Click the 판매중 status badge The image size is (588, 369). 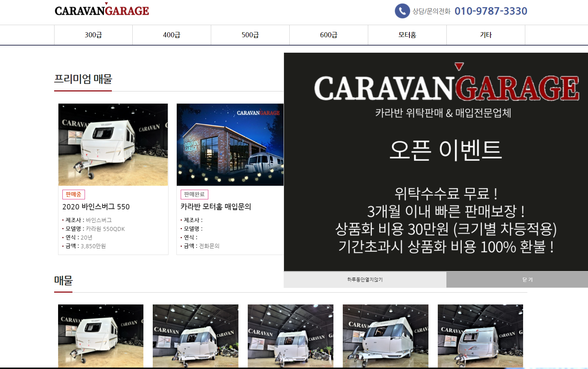(73, 194)
